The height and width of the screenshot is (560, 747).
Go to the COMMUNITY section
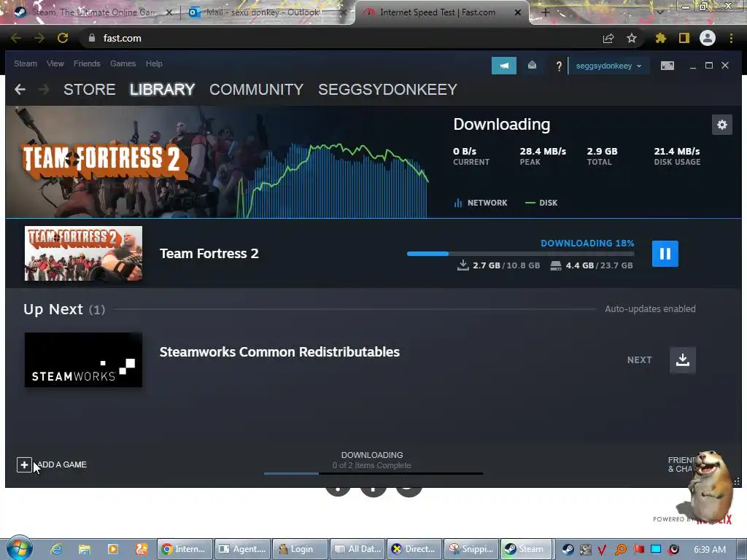tap(256, 89)
